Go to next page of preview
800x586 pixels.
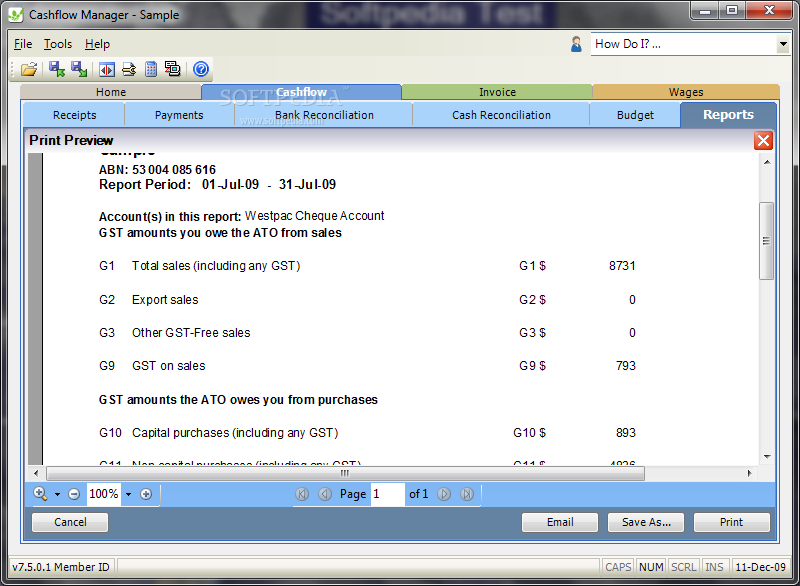pos(444,494)
